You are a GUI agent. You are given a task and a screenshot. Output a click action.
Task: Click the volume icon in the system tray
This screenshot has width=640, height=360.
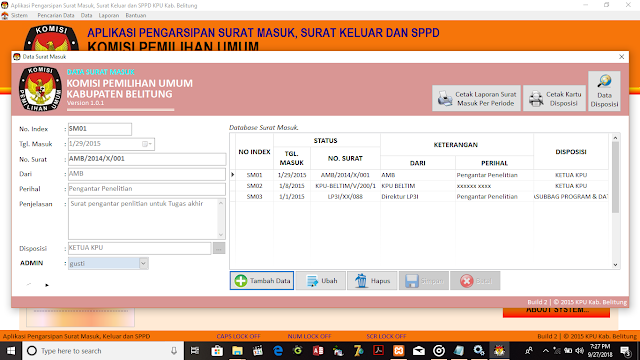tap(579, 351)
